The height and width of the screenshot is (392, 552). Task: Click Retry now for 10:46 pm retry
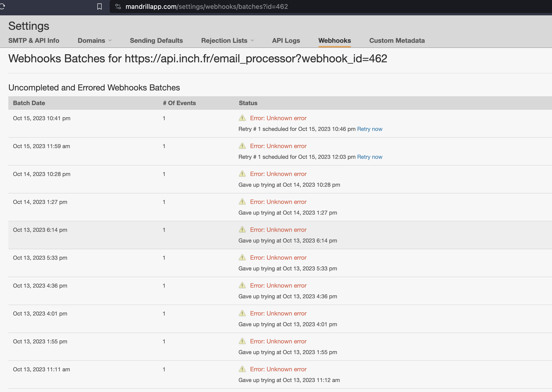tap(369, 129)
